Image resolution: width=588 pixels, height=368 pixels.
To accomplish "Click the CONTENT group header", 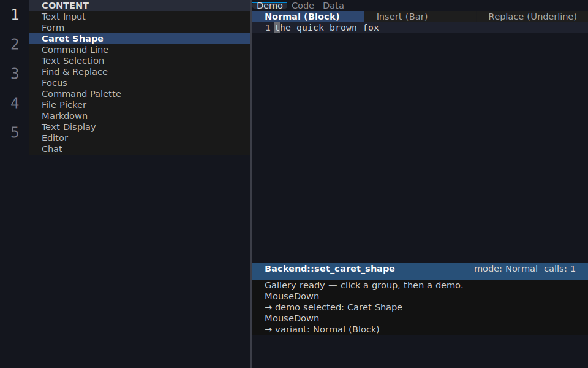I will click(140, 6).
